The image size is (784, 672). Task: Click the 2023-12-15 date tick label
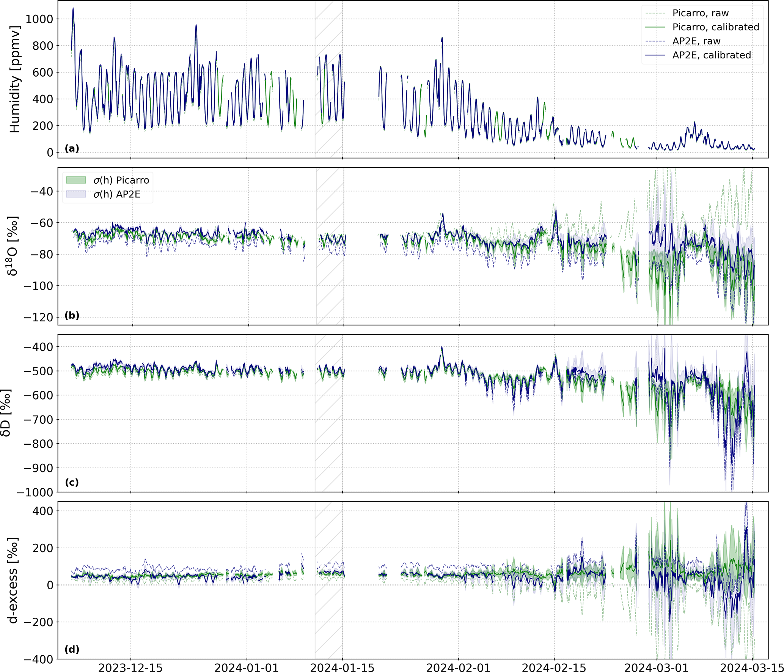click(x=130, y=667)
